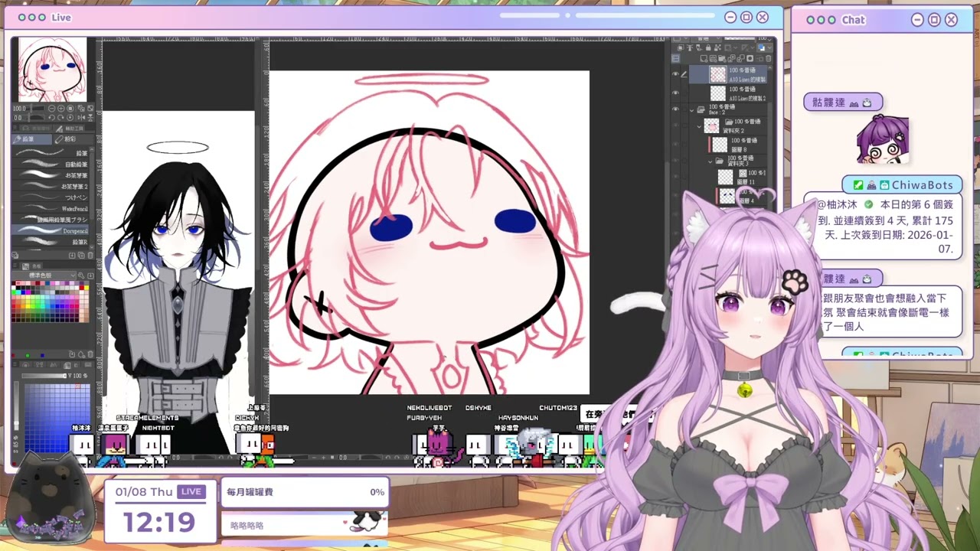Click the new raster layer icon
This screenshot has width=980, height=551.
pyautogui.click(x=704, y=58)
